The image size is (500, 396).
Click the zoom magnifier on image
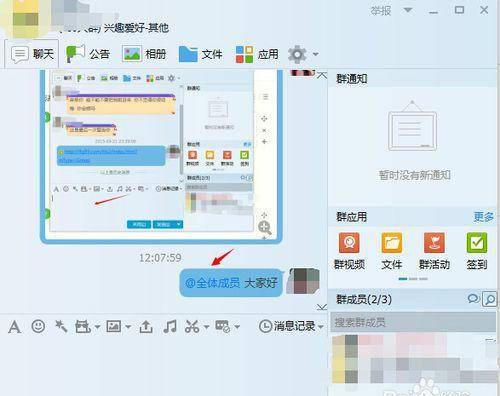tap(265, 228)
